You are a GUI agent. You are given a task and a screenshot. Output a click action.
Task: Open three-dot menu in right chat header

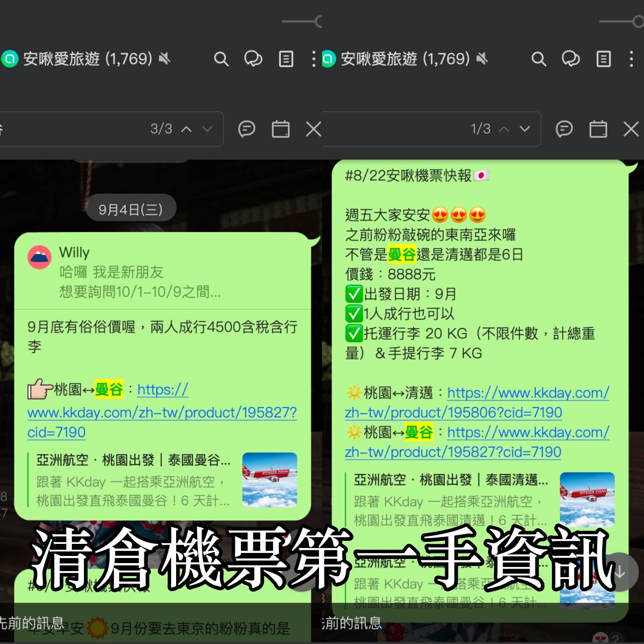click(631, 59)
